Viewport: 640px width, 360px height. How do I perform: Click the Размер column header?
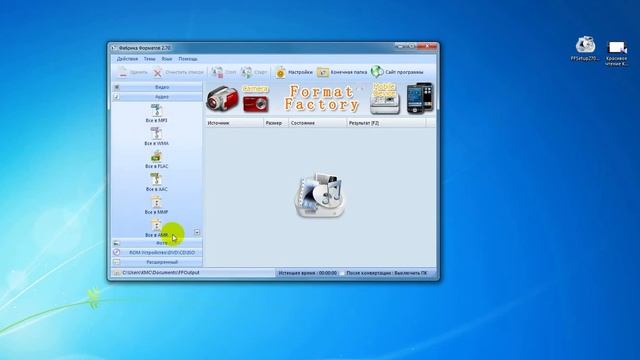point(276,123)
